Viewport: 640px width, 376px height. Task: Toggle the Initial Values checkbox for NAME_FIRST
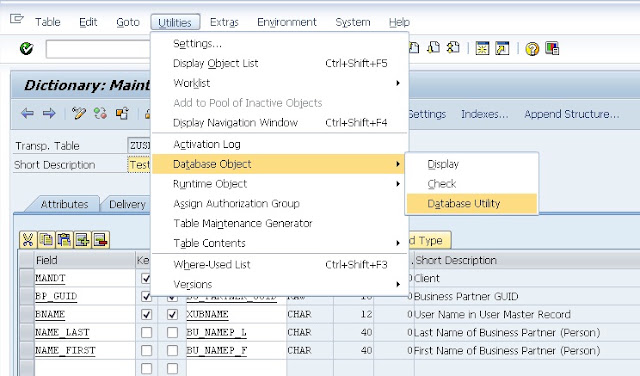(x=172, y=350)
